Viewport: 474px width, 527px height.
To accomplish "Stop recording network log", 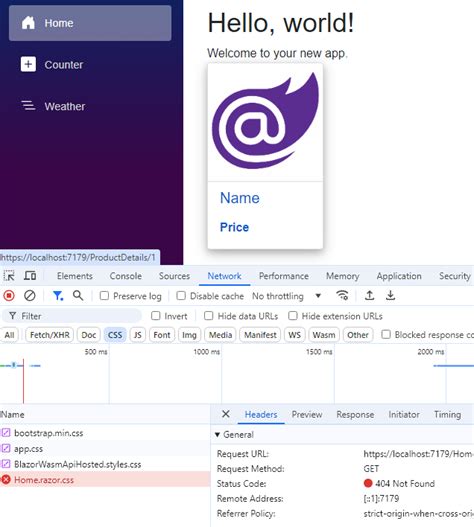I will click(x=9, y=296).
